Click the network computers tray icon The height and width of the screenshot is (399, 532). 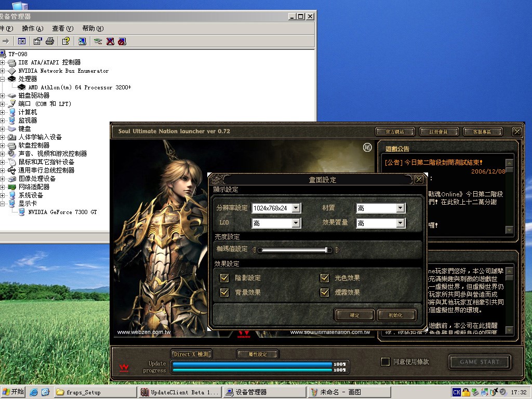pos(484,392)
